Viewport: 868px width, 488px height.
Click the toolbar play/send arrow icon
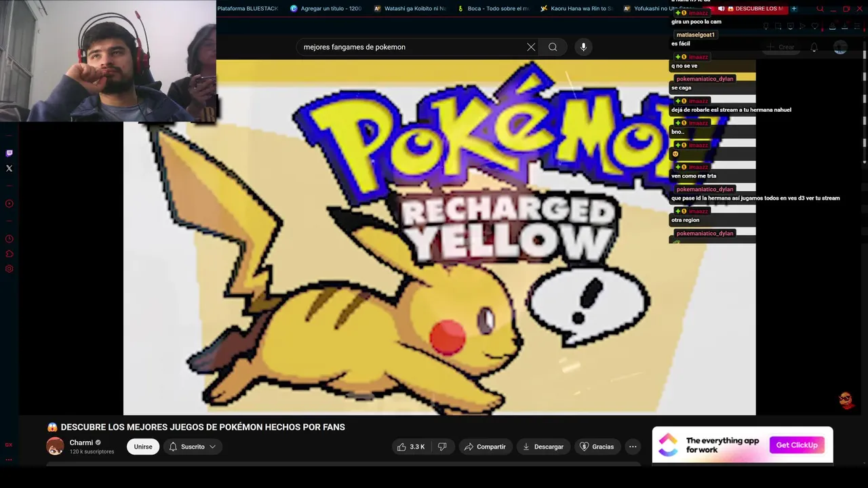click(x=802, y=26)
